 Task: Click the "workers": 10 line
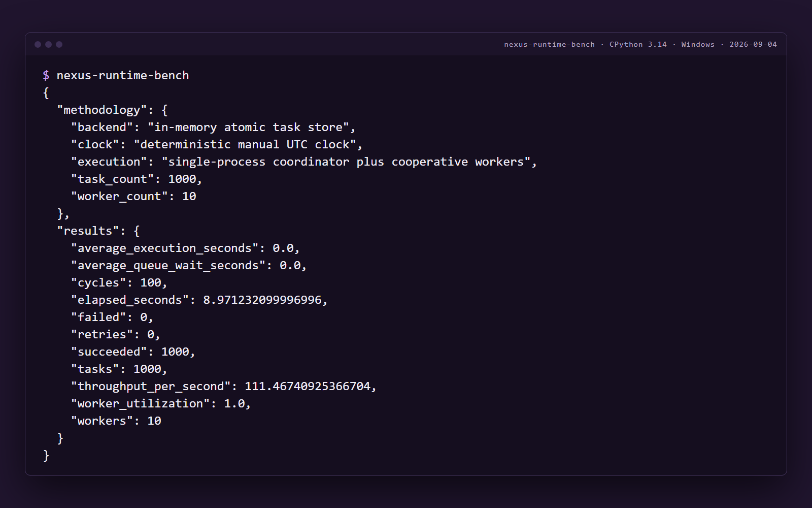click(116, 421)
